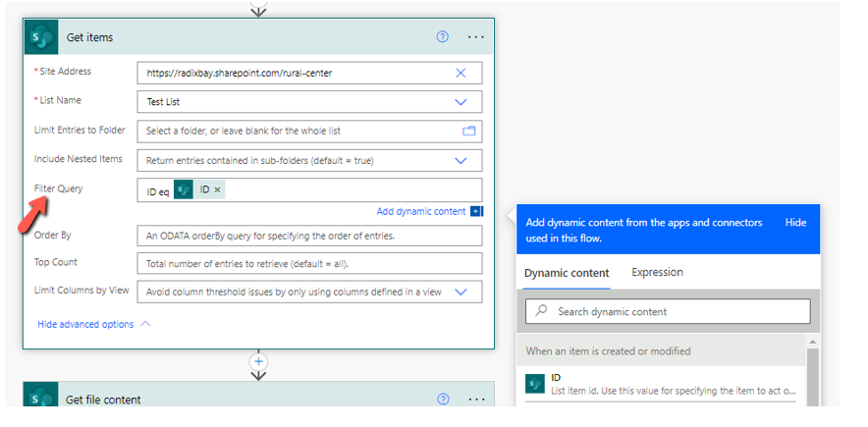Image resolution: width=868 pixels, height=427 pixels.
Task: Expand the List Name dropdown
Action: click(461, 102)
